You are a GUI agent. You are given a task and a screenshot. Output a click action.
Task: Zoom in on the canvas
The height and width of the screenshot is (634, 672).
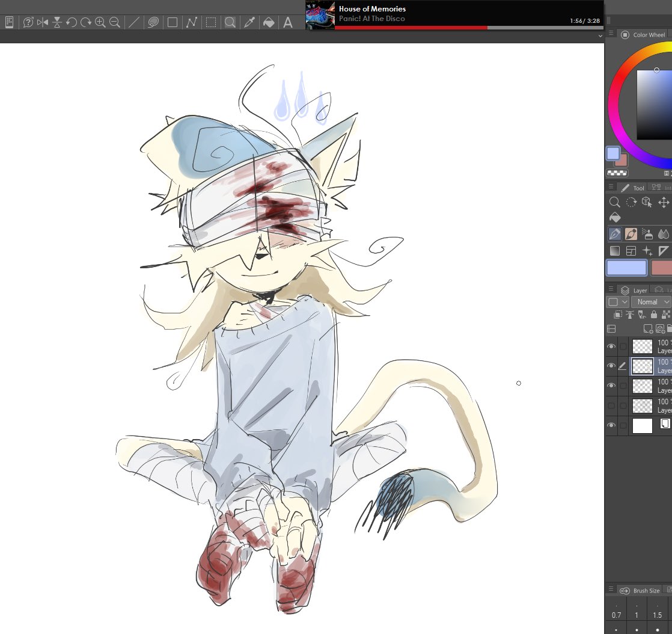click(100, 22)
